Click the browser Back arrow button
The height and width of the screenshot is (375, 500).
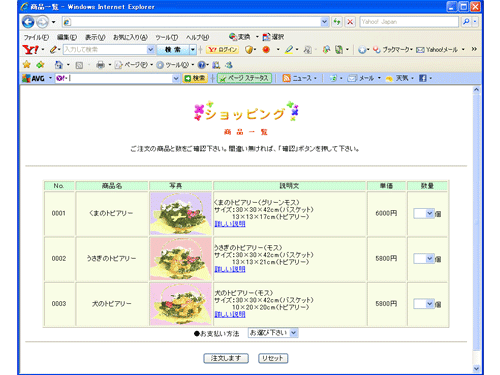[28, 22]
